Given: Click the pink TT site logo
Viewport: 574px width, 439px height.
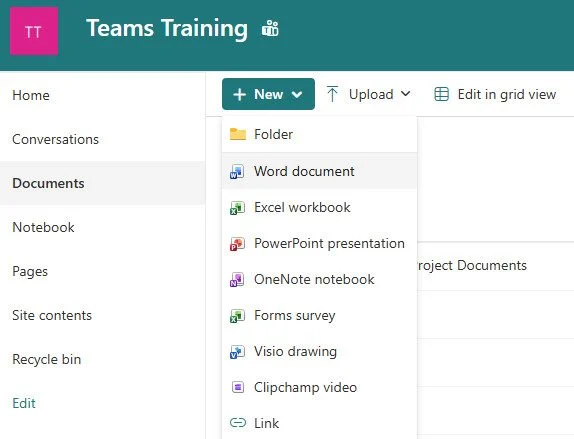Looking at the screenshot, I should click(x=34, y=31).
